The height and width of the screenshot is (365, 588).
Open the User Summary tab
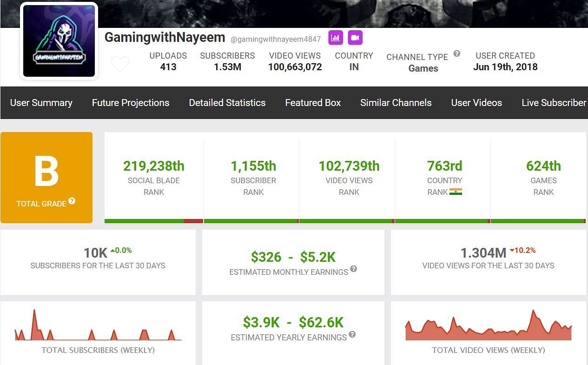click(x=41, y=103)
